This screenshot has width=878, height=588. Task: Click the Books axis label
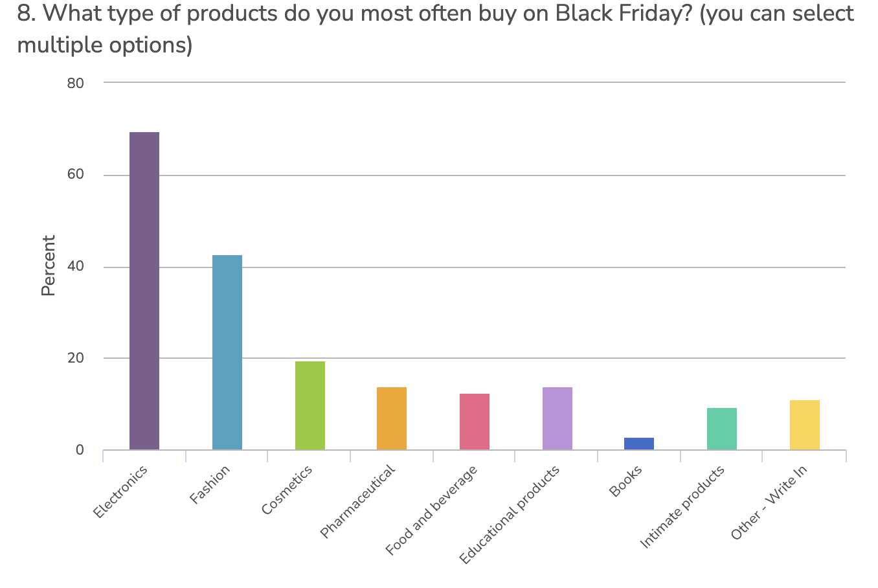(x=625, y=481)
